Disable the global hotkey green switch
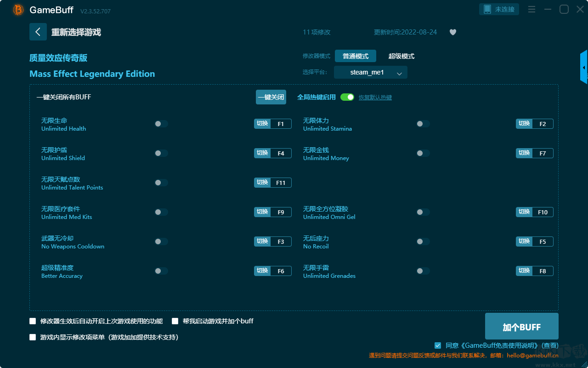The width and height of the screenshot is (588, 368). (x=347, y=97)
